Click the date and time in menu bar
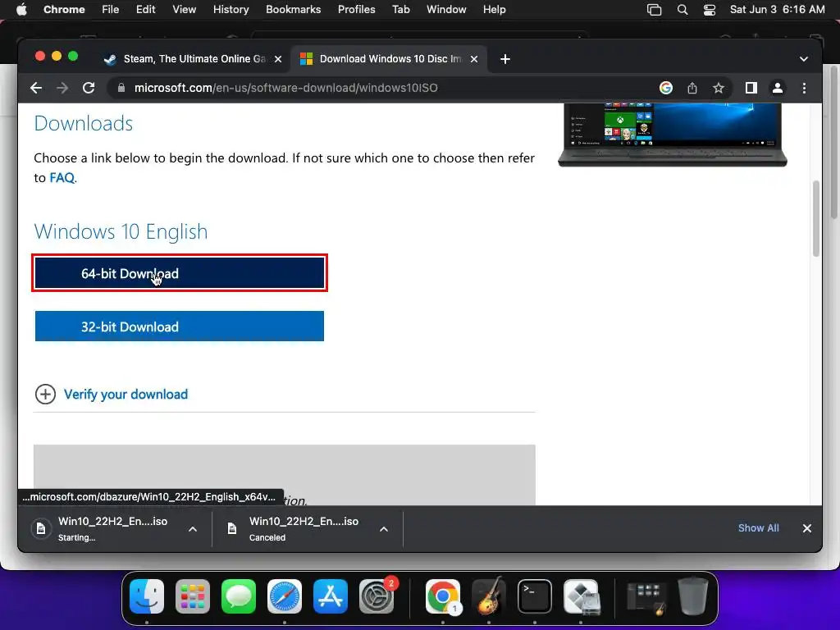Viewport: 840px width, 630px height. 777,10
